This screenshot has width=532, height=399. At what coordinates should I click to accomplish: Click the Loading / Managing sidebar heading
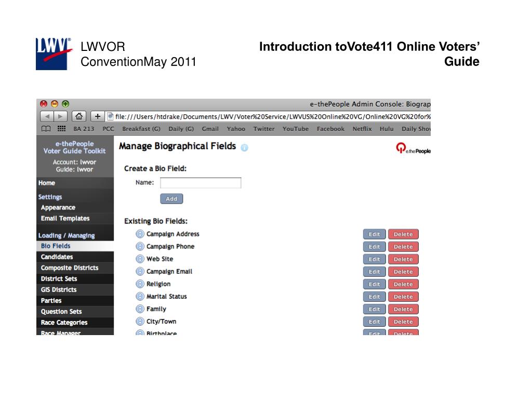tap(66, 235)
